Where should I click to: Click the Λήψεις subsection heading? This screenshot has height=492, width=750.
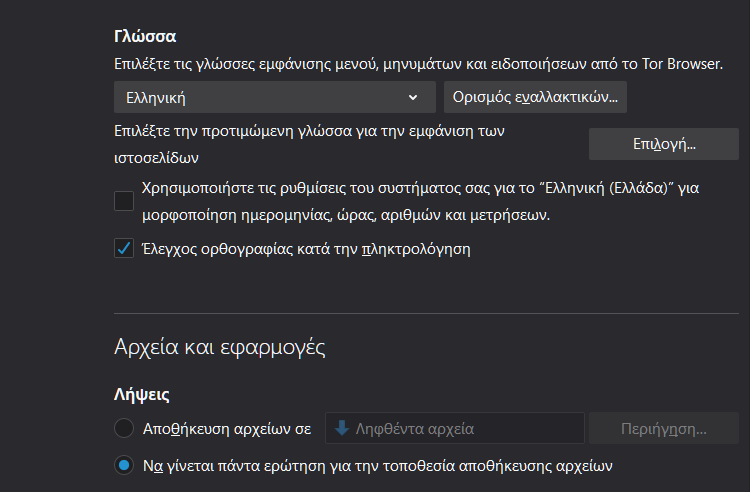(x=142, y=394)
